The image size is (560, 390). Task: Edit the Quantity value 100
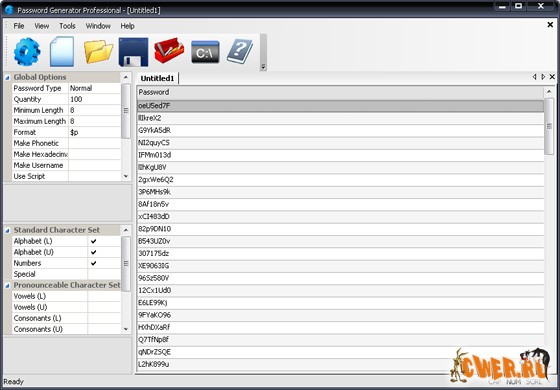click(x=94, y=99)
